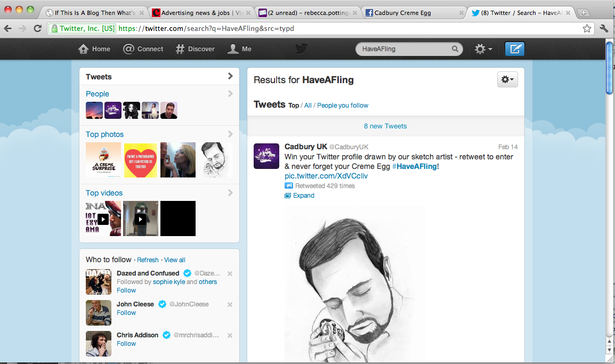Open the People heading link
Image resolution: width=615 pixels, height=364 pixels.
pyautogui.click(x=98, y=94)
